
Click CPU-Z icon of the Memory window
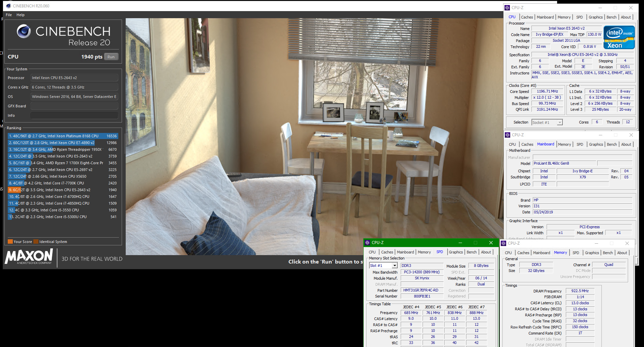click(x=503, y=243)
